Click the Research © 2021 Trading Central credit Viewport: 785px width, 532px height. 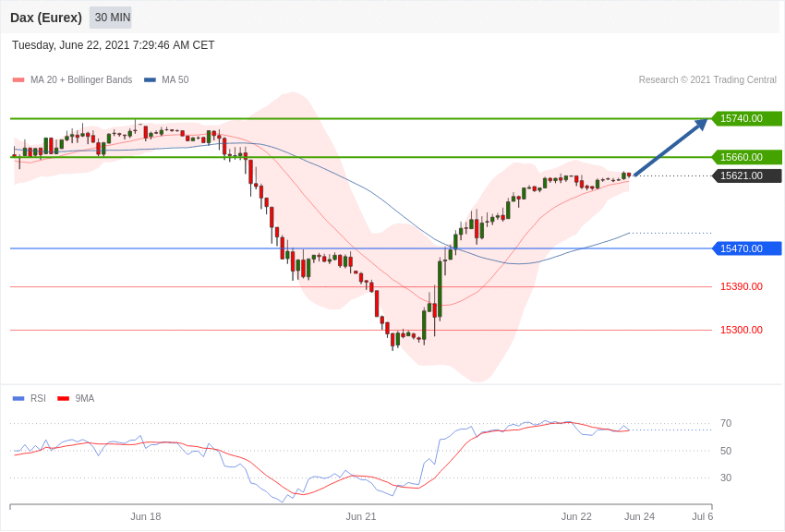pos(707,80)
